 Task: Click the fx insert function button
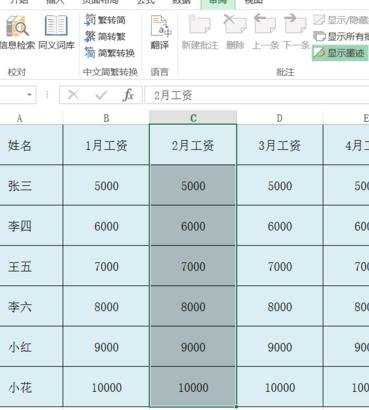[x=128, y=95]
